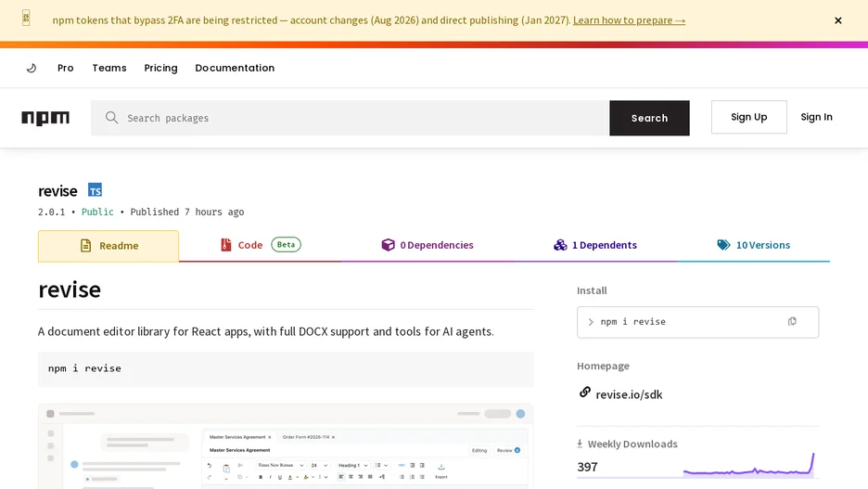Click the 'Public' label
Screen dimensions: 868x489
click(97, 212)
